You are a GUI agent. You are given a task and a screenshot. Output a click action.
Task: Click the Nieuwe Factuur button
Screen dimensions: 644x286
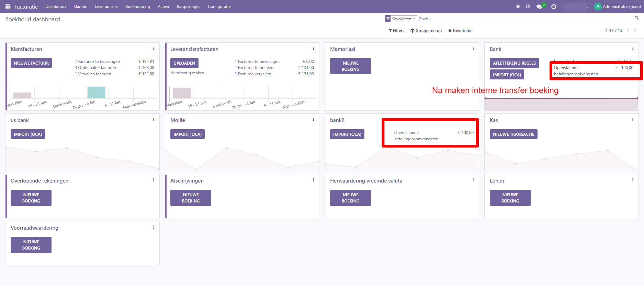click(x=31, y=63)
